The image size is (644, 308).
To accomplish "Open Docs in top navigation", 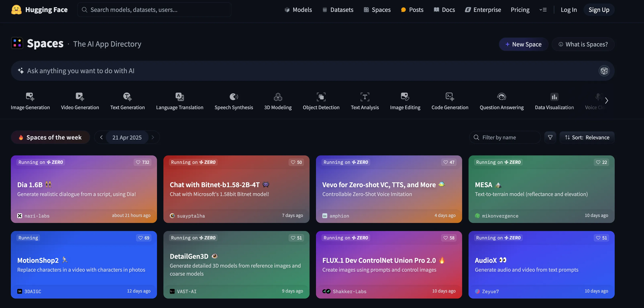I will (x=444, y=10).
